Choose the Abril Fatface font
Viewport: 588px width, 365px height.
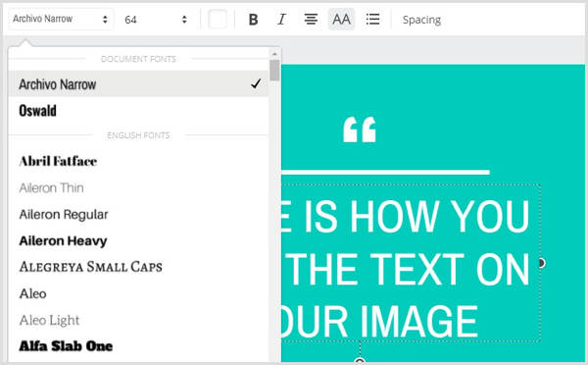pyautogui.click(x=138, y=161)
